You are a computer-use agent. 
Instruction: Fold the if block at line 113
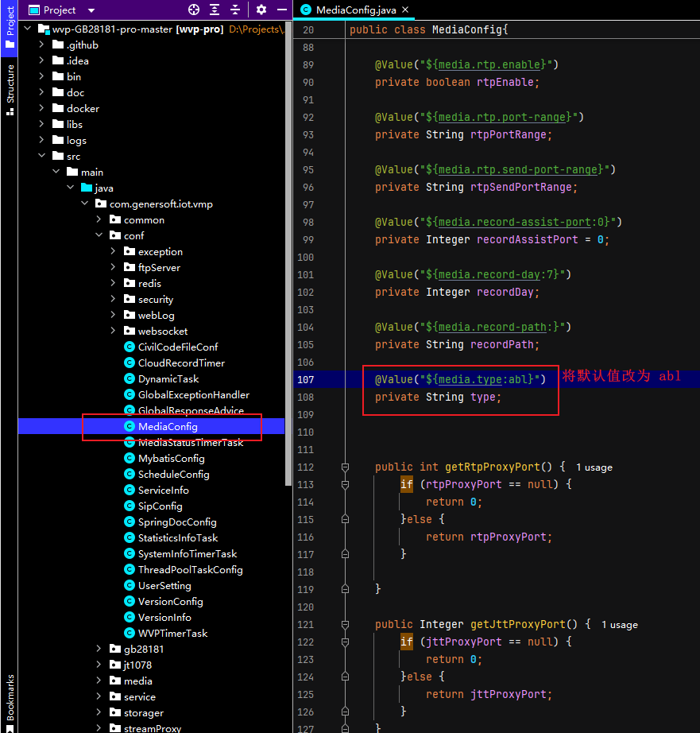[x=345, y=484]
